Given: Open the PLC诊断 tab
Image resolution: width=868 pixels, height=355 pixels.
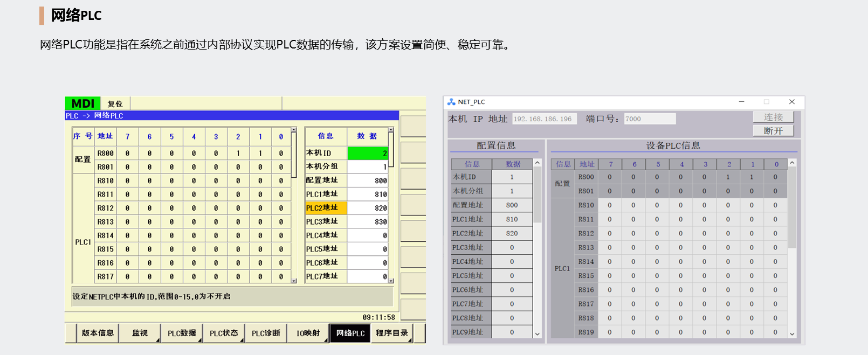Looking at the screenshot, I should click(x=266, y=333).
